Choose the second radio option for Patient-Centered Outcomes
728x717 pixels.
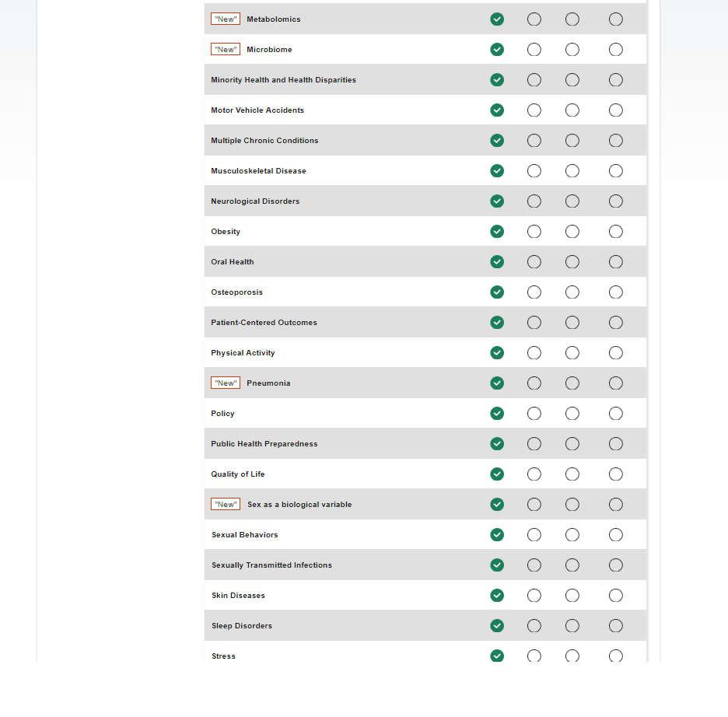point(534,323)
